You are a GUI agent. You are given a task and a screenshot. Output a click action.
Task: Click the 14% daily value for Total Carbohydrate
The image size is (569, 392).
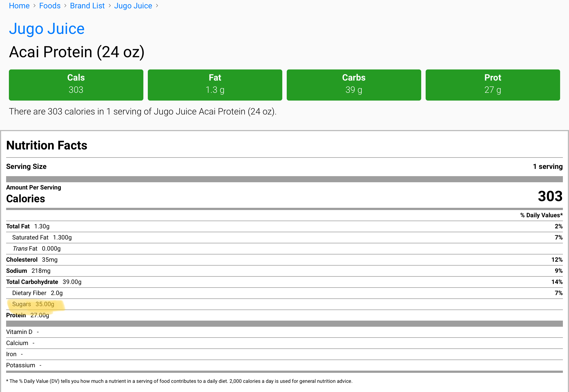557,282
